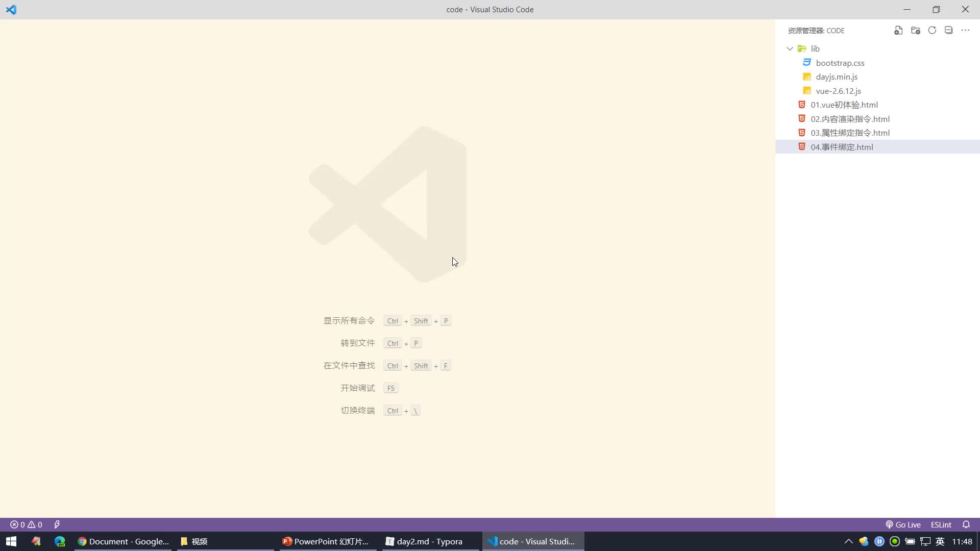Screen dimensions: 980x551
Task: Click the lib folder name
Action: coord(815,49)
